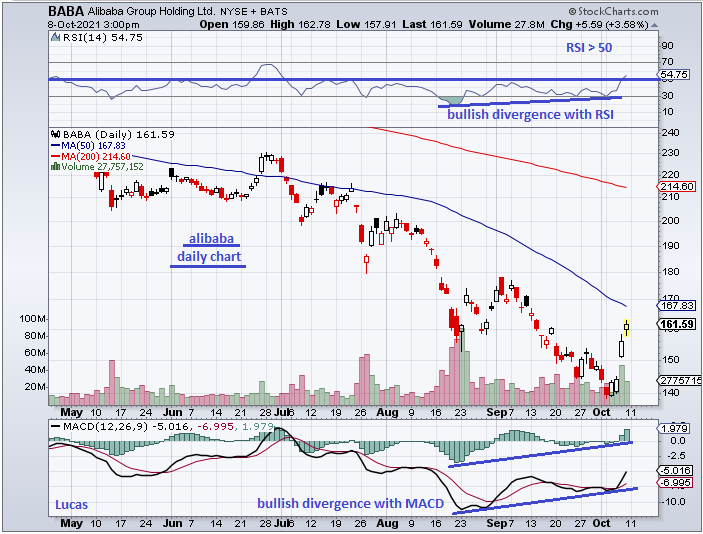This screenshot has width=703, height=534.
Task: Click the signal value -6.995 in legend
Action: click(x=214, y=426)
